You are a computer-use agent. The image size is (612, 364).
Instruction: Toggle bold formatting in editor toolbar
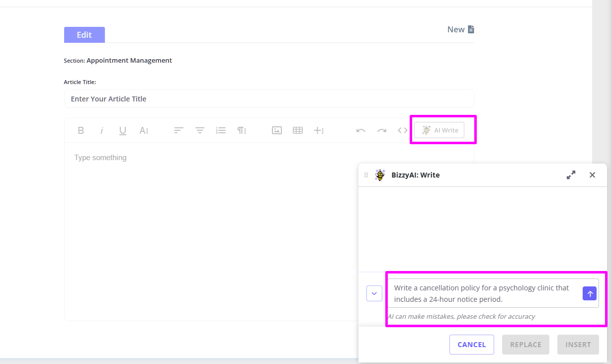pos(81,131)
